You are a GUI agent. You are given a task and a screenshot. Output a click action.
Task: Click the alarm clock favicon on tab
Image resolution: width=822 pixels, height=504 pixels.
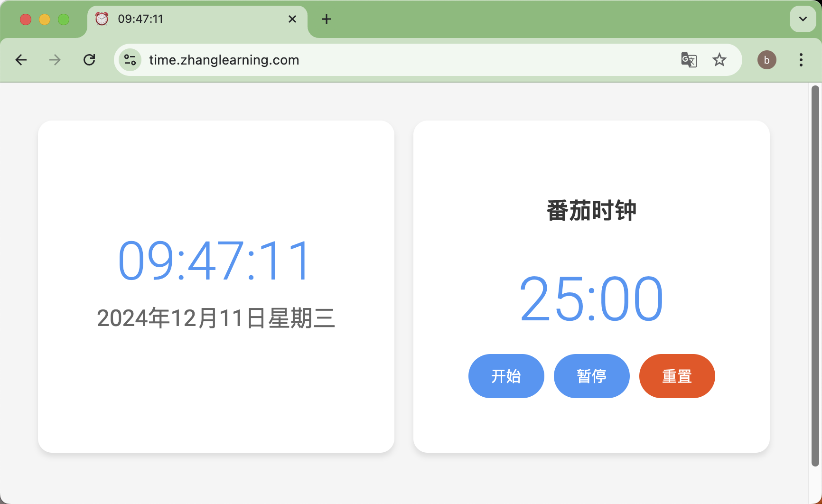102,19
